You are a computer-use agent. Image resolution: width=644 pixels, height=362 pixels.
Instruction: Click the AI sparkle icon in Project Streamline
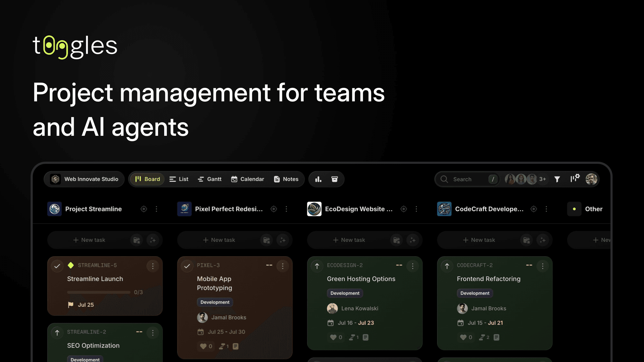pos(153,240)
